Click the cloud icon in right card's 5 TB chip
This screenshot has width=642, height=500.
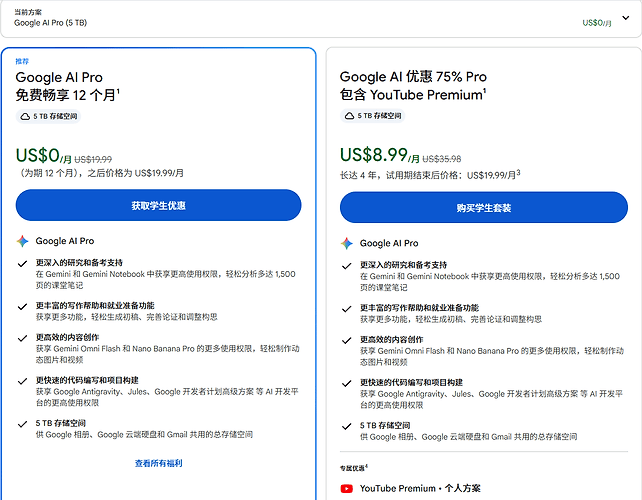coord(349,116)
